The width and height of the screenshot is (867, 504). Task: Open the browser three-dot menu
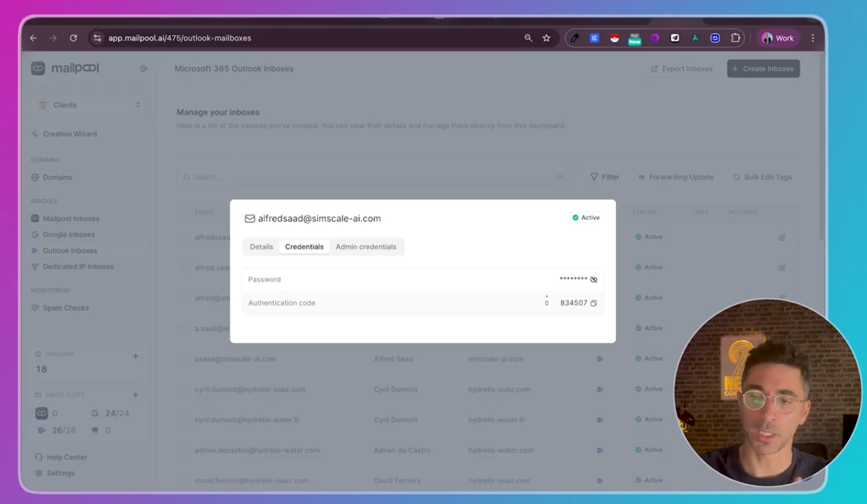[813, 39]
